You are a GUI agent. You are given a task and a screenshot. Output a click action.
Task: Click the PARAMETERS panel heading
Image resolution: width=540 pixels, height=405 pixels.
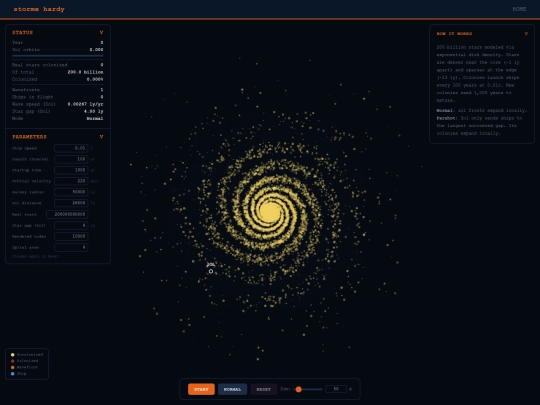pos(29,137)
